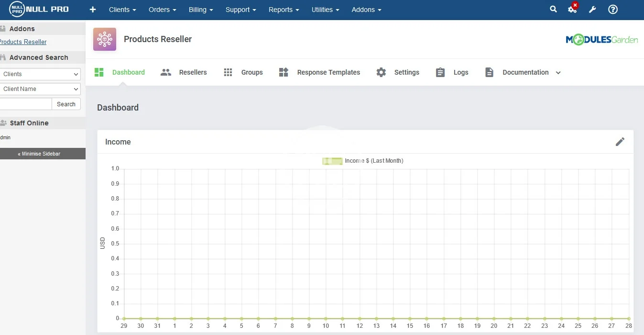Expand the Clients search type dropdown
644x335 pixels.
coord(39,74)
